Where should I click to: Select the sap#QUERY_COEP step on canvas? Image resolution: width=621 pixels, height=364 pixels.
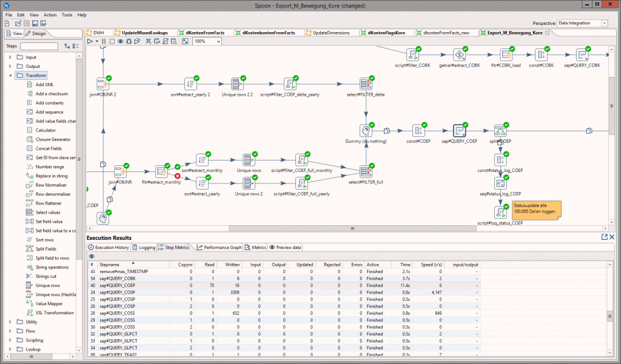460,131
